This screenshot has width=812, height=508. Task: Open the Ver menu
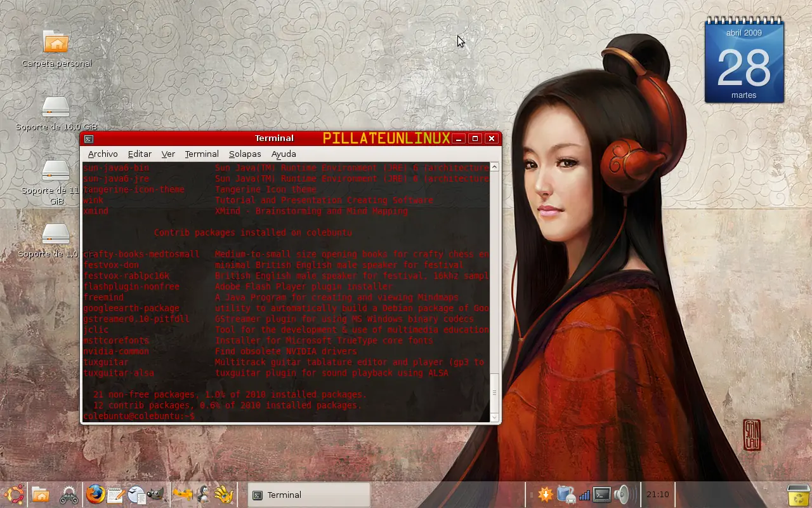[168, 154]
